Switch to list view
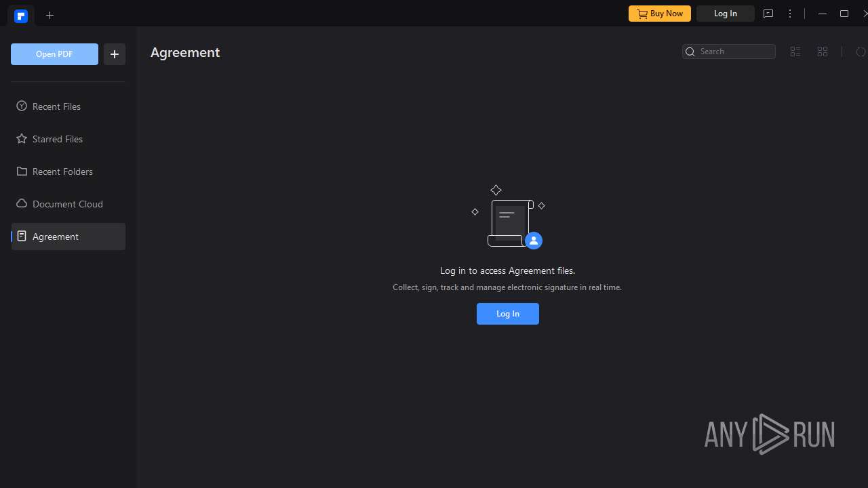The height and width of the screenshot is (488, 868). tap(795, 52)
